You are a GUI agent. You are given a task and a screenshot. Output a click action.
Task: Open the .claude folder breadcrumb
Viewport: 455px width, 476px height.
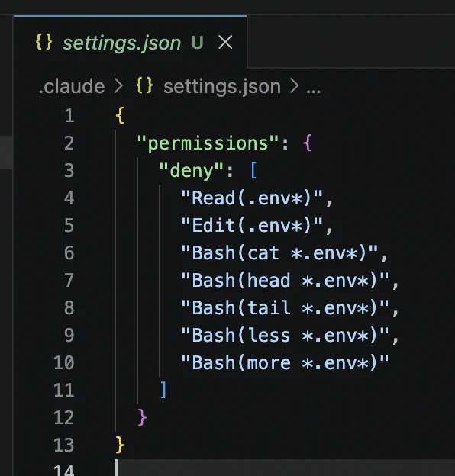[72, 86]
